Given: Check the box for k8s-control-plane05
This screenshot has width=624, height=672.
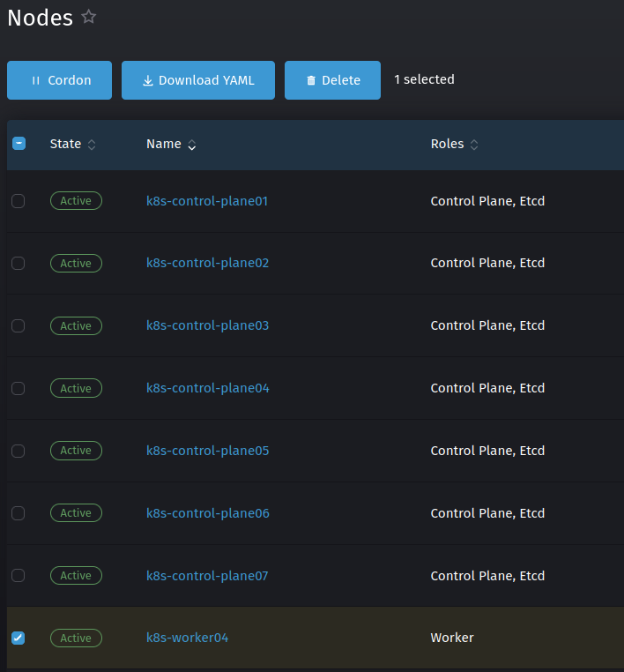Looking at the screenshot, I should tap(18, 451).
